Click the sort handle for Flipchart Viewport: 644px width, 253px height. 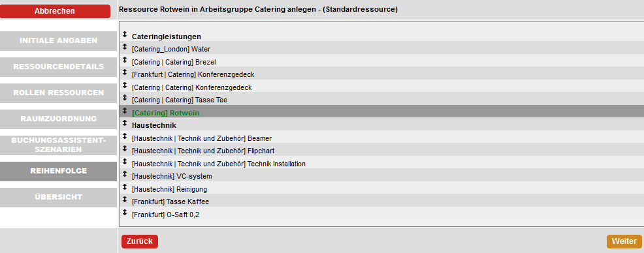[125, 149]
